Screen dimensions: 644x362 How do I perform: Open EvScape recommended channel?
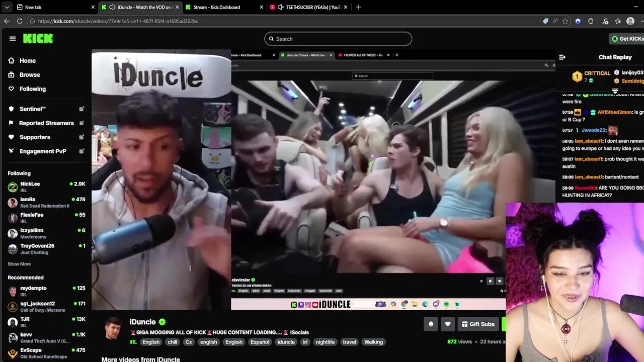[46, 353]
